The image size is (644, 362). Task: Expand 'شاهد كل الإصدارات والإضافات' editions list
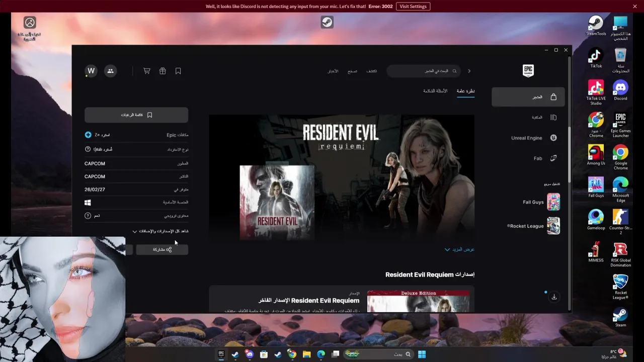coord(160,231)
